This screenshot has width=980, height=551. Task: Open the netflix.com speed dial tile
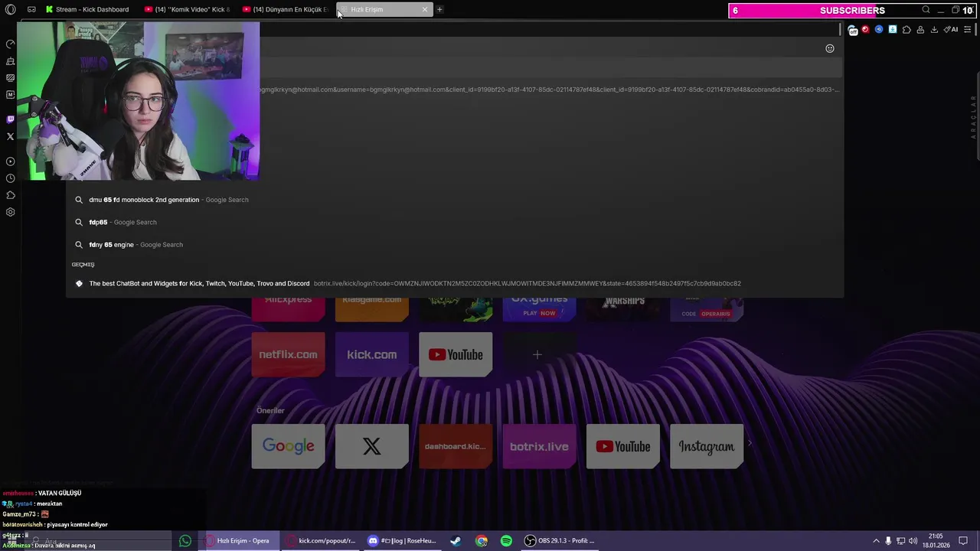[288, 354]
